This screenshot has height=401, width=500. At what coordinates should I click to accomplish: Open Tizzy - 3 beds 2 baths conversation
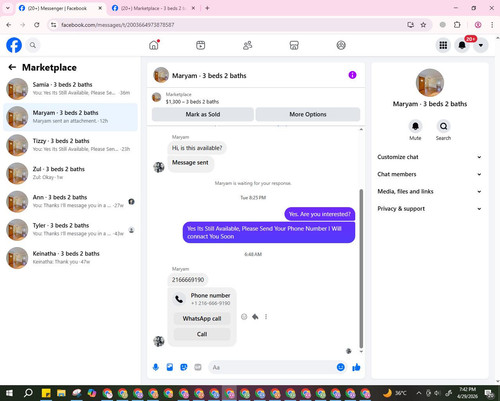[70, 145]
